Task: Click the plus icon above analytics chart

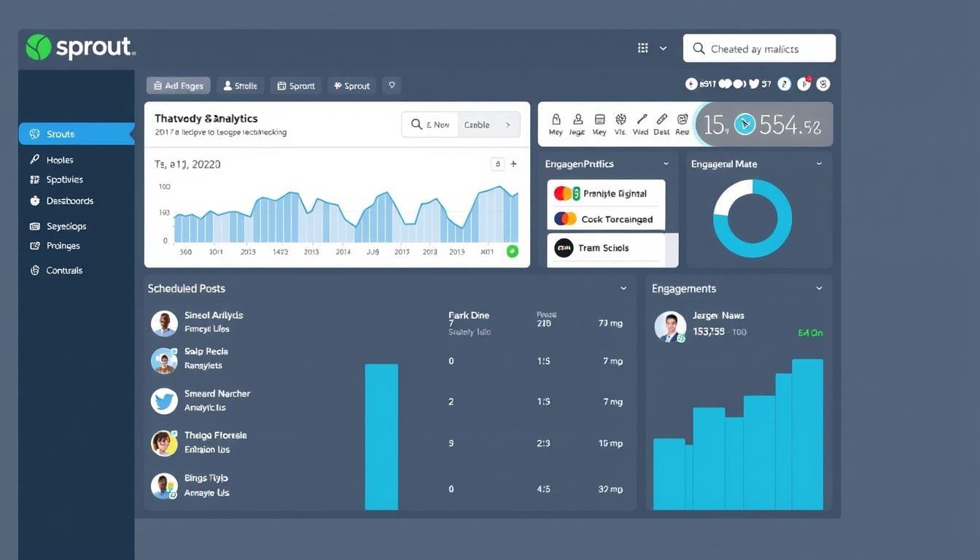Action: click(x=513, y=164)
